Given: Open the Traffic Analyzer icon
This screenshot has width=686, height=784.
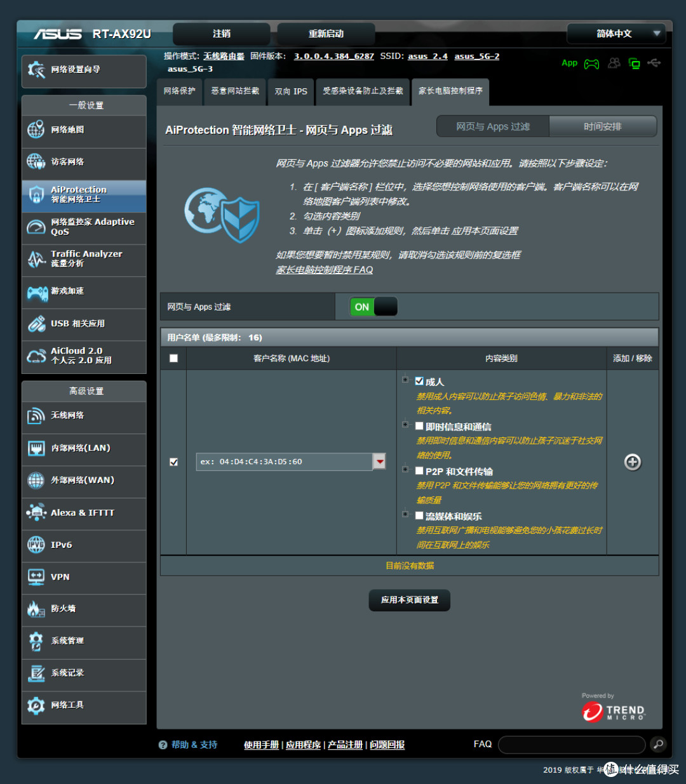Looking at the screenshot, I should pyautogui.click(x=36, y=258).
